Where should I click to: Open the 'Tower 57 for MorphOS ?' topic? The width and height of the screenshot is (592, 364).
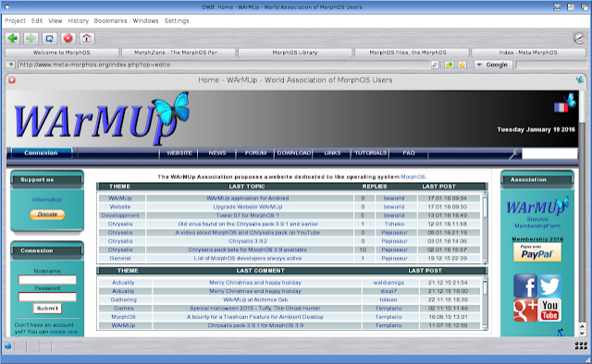tap(247, 215)
